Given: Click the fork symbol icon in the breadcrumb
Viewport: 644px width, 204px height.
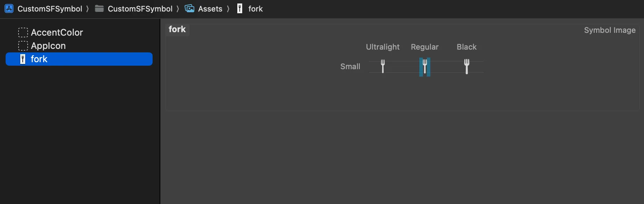Looking at the screenshot, I should click(x=239, y=8).
